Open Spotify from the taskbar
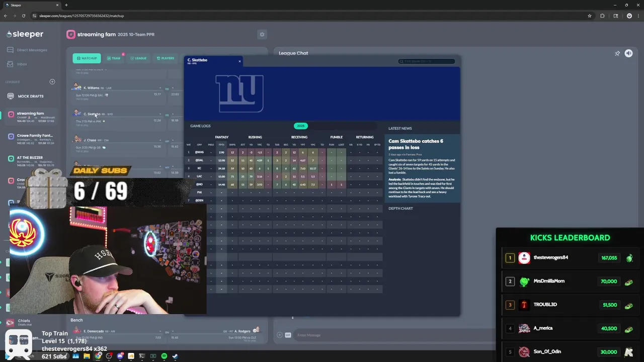This screenshot has width=644, height=362. coord(164,356)
